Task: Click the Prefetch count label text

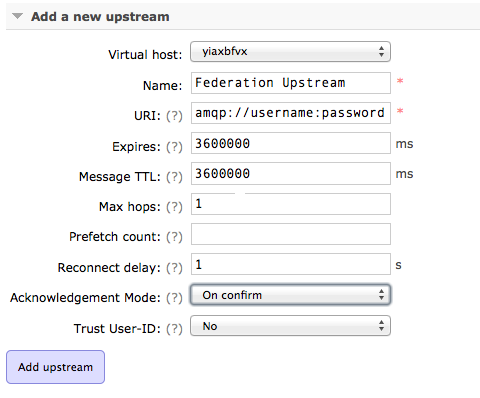Action: pyautogui.click(x=115, y=237)
